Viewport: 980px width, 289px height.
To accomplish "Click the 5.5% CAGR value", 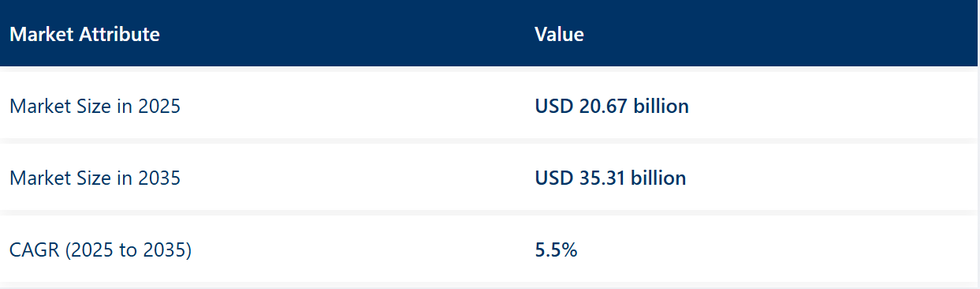I will pyautogui.click(x=556, y=251).
